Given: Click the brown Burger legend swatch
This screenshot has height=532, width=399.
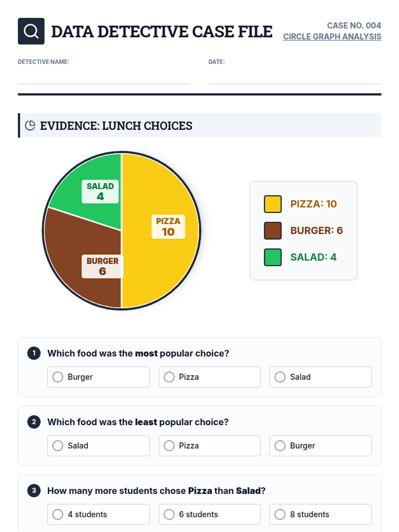Looking at the screenshot, I should click(x=273, y=230).
